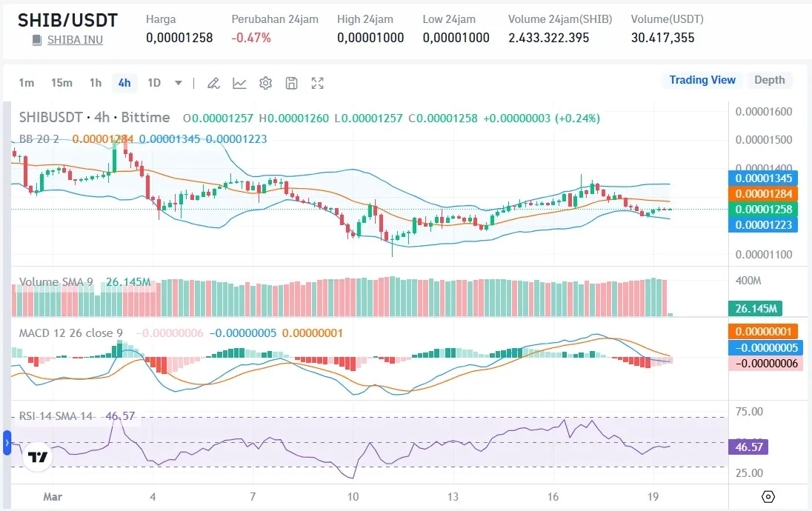Click the Volume(USDT) value 30.417,355
The image size is (812, 511).
[663, 38]
